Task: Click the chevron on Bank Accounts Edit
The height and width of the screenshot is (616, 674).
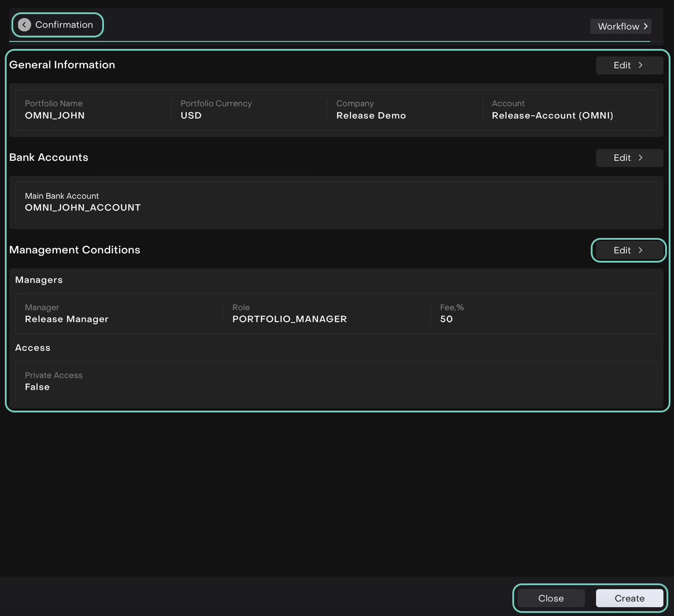Action: (641, 158)
